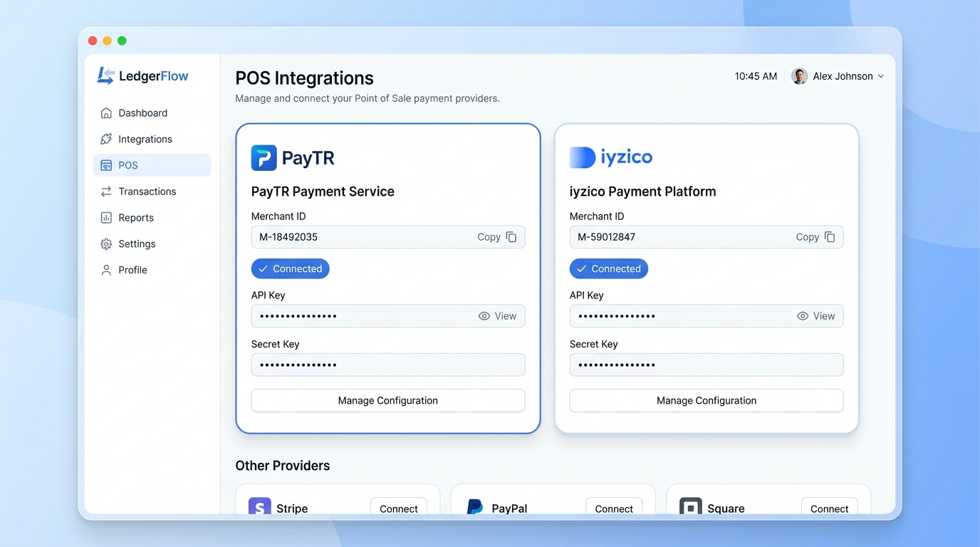Click copy icon for PayTR Merchant ID
The image size is (980, 547).
[511, 237]
